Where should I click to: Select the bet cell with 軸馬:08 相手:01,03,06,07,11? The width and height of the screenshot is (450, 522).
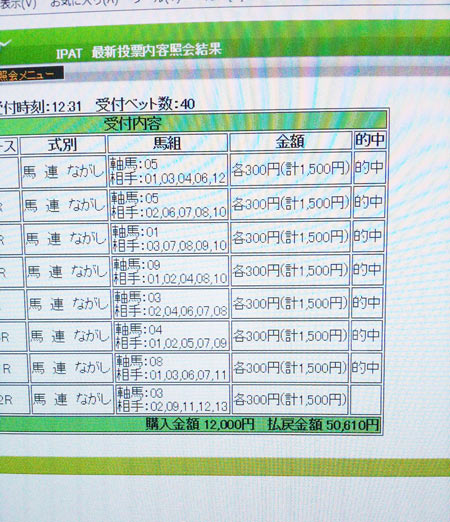click(x=172, y=368)
